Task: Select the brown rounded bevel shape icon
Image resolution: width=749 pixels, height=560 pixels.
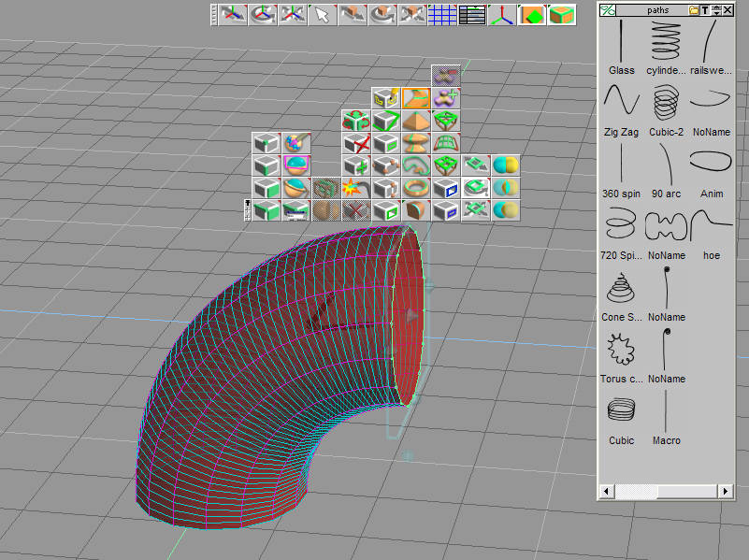Action: (x=416, y=210)
